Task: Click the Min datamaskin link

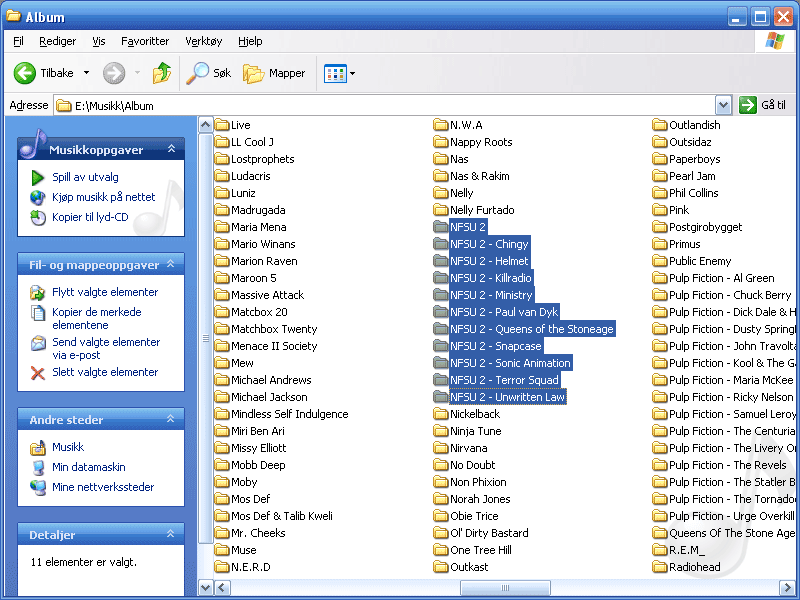Action: point(89,467)
